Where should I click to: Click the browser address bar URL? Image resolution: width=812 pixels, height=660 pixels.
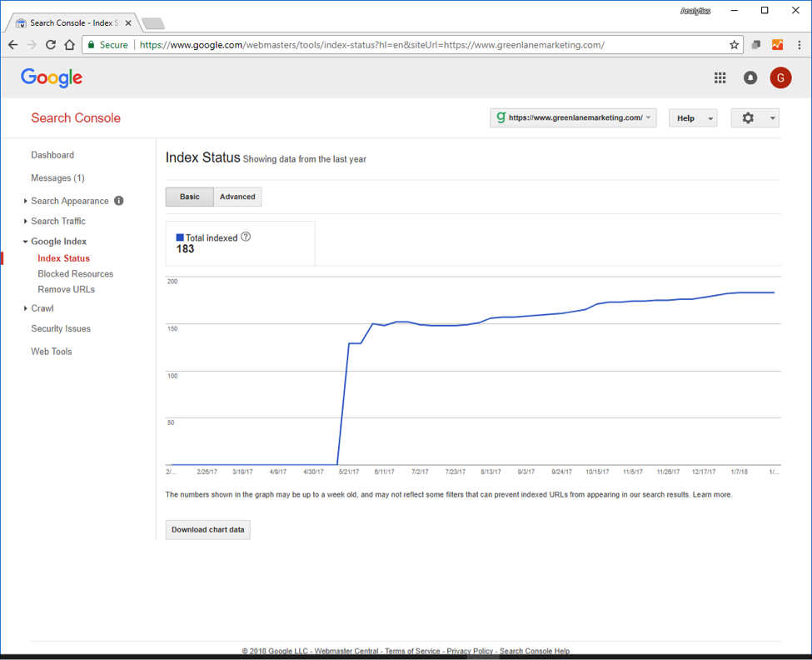pyautogui.click(x=371, y=45)
